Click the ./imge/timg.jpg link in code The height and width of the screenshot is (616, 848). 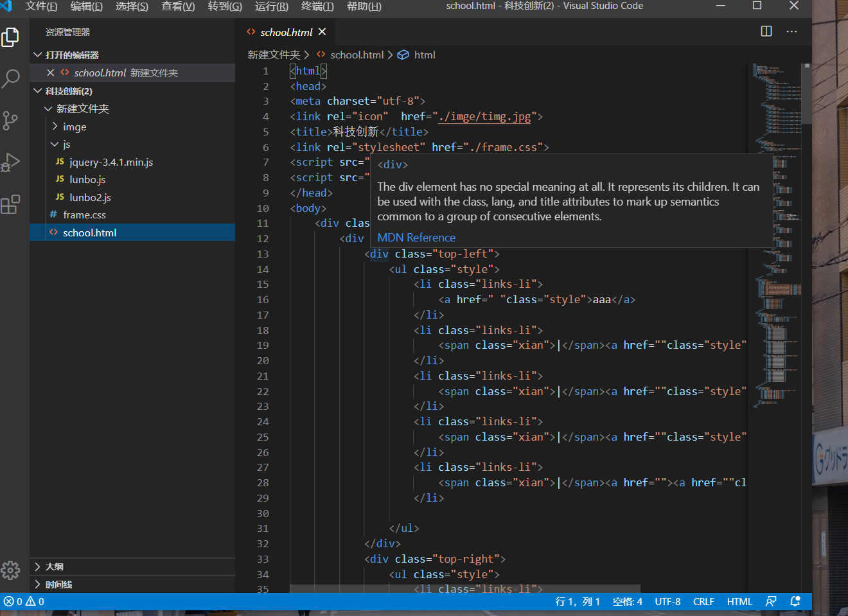click(x=485, y=116)
